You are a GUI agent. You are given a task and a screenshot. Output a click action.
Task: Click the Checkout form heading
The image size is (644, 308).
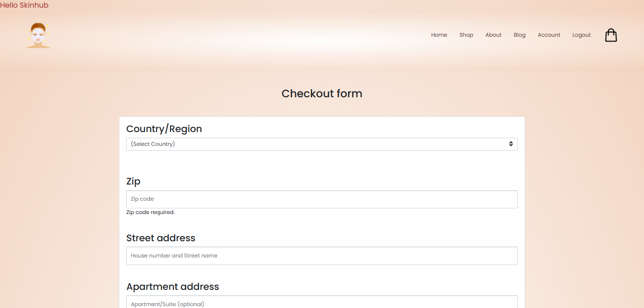[x=322, y=93]
